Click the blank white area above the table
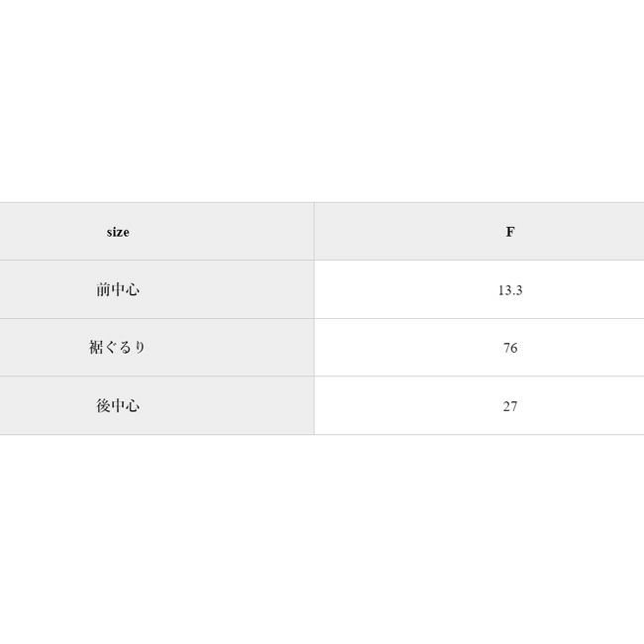This screenshot has width=644, height=644. point(322,99)
